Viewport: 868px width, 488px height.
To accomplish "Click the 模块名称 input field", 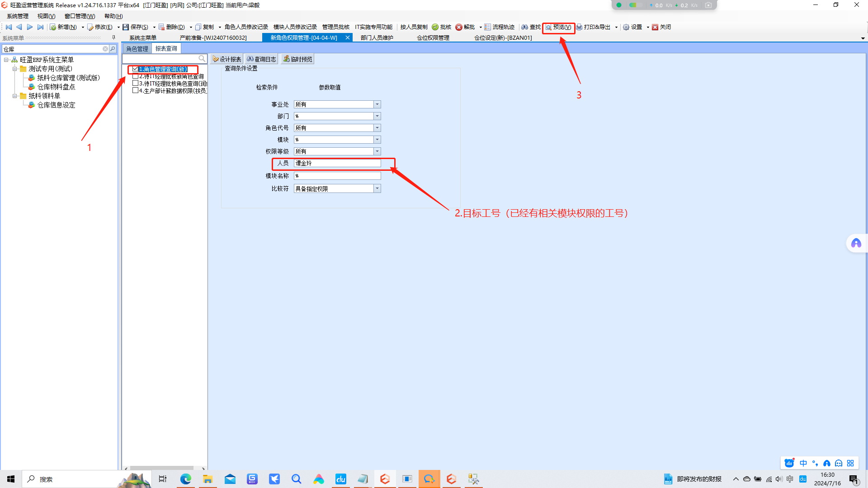I will click(x=337, y=176).
